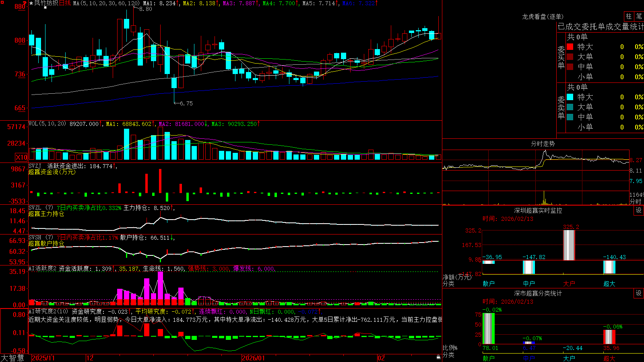The height and width of the screenshot is (362, 644).
Task: Click the 平均研究度: -0.072 value
Action: [165, 311]
